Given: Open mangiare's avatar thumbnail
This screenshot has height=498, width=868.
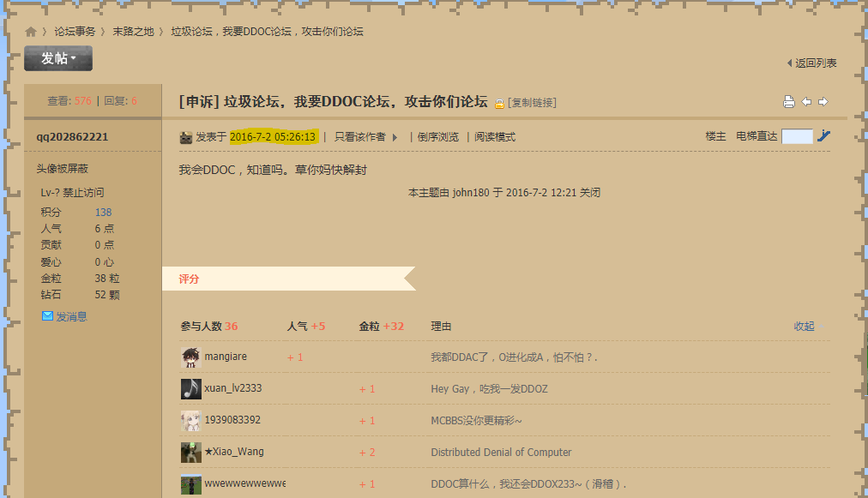Looking at the screenshot, I should point(191,357).
